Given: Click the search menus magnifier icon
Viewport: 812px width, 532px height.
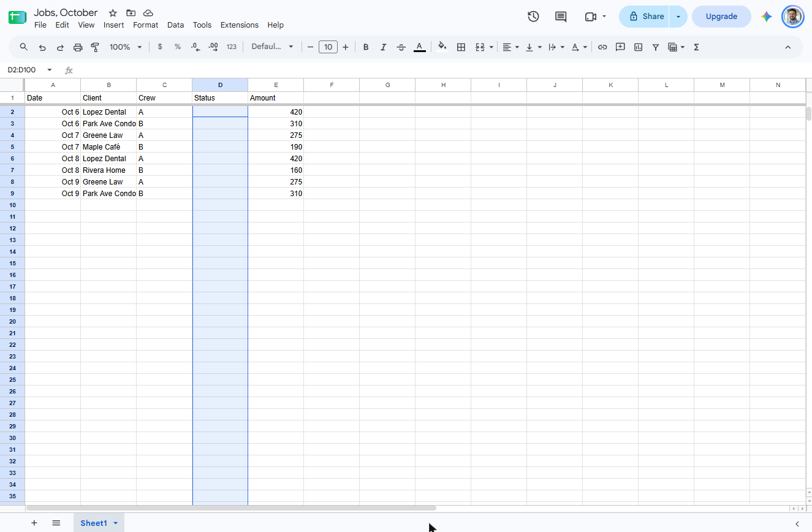Looking at the screenshot, I should coord(24,47).
